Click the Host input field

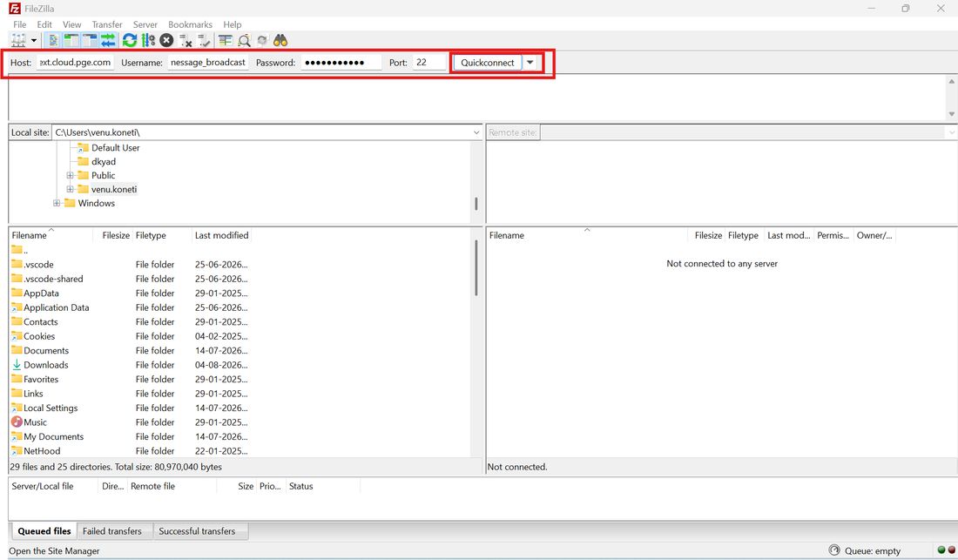coord(75,63)
